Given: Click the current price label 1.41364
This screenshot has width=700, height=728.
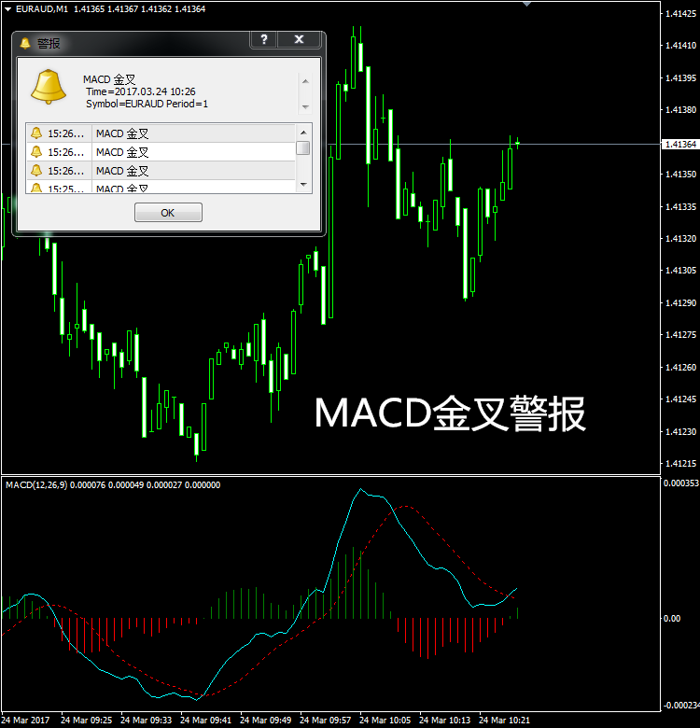Looking at the screenshot, I should [680, 145].
